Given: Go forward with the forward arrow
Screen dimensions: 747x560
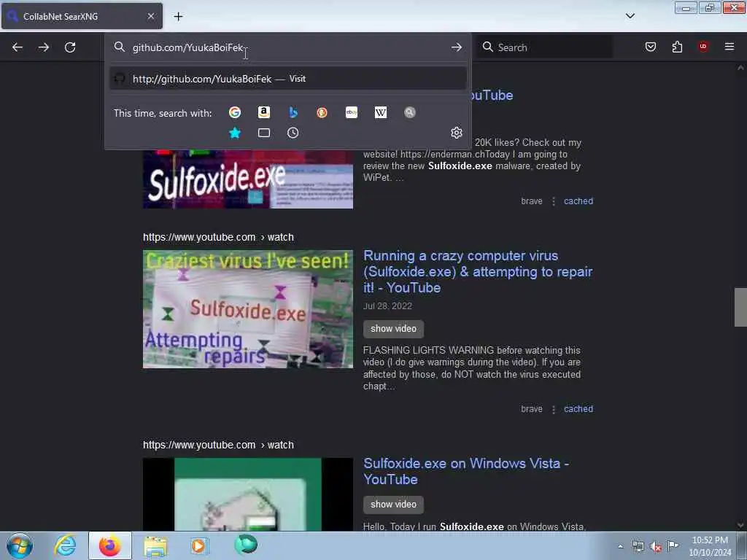Looking at the screenshot, I should tap(44, 47).
